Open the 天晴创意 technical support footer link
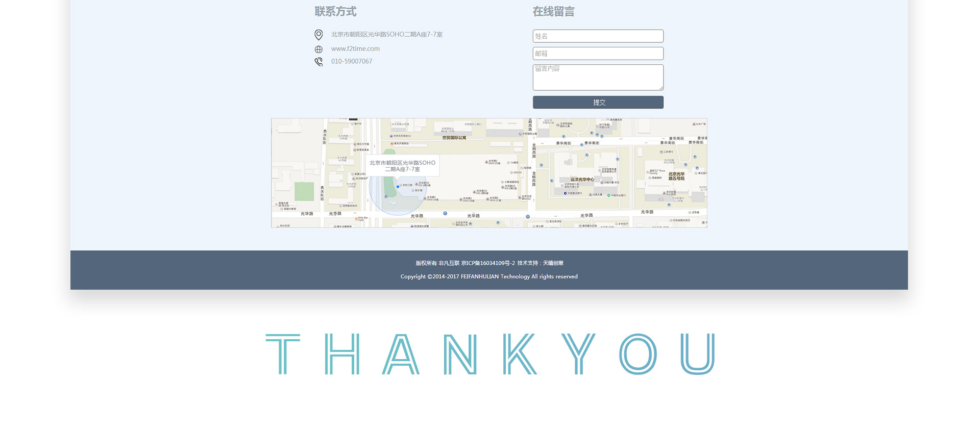 point(553,263)
